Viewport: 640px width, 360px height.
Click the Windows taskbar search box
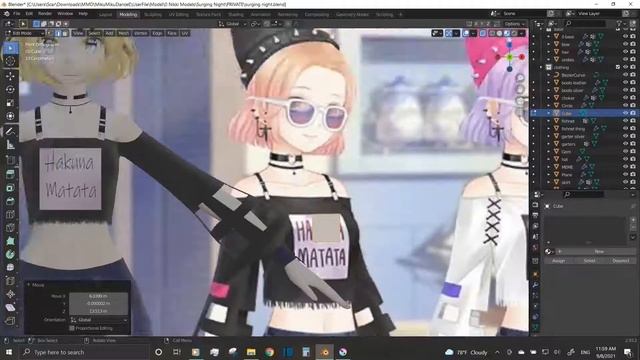click(84, 352)
